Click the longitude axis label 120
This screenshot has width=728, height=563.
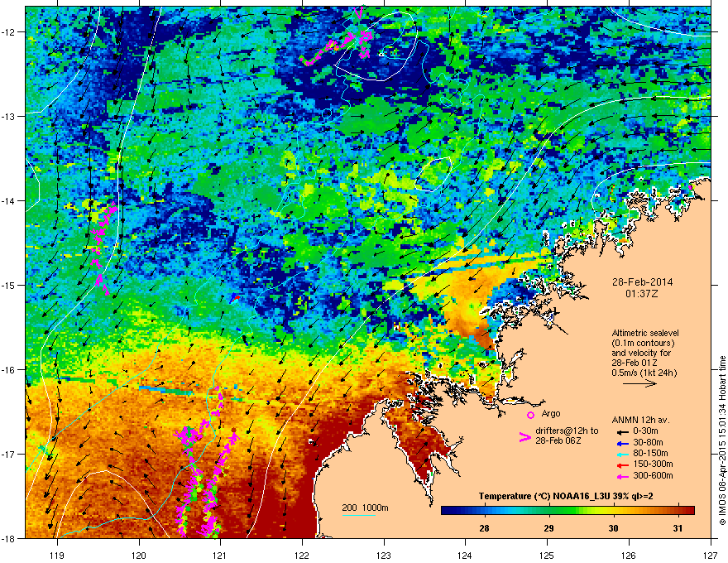pyautogui.click(x=139, y=555)
